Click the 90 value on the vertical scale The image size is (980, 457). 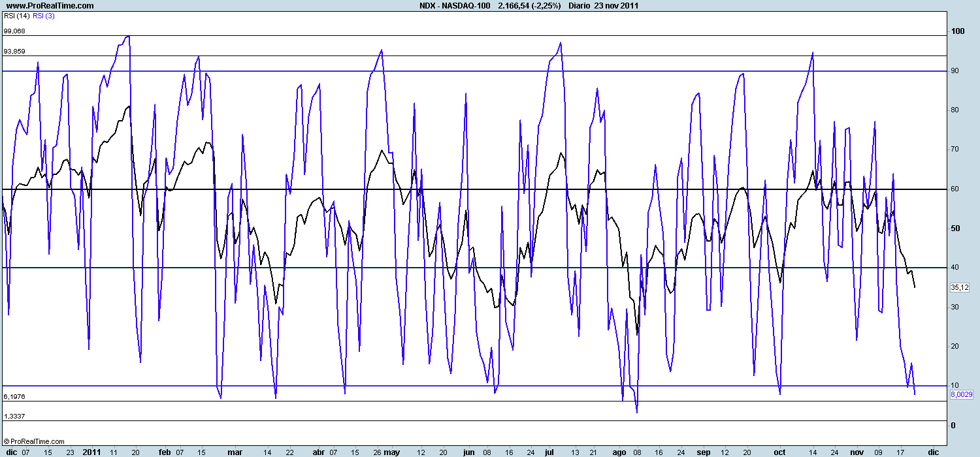click(956, 71)
